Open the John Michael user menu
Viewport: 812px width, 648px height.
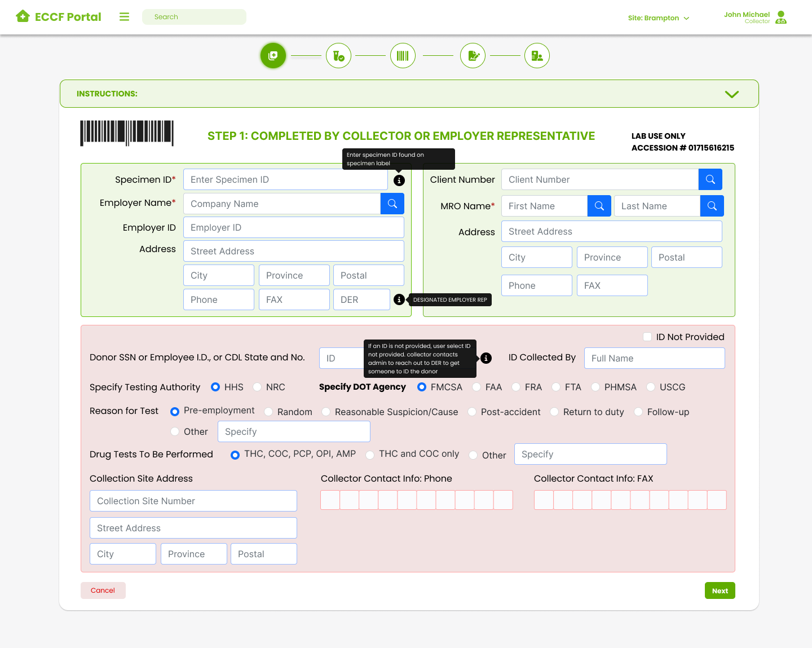pyautogui.click(x=756, y=17)
